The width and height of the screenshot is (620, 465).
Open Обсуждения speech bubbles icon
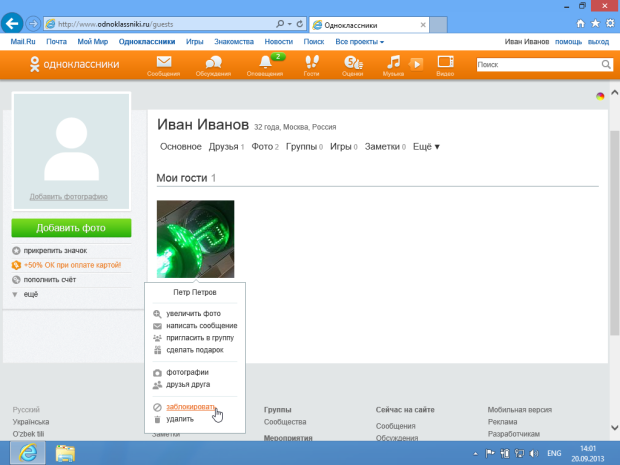214,62
